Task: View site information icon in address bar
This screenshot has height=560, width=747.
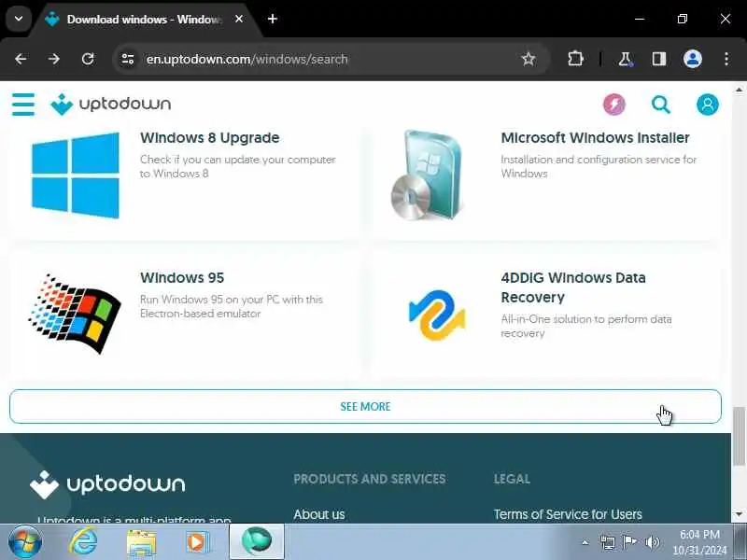Action: [x=128, y=59]
